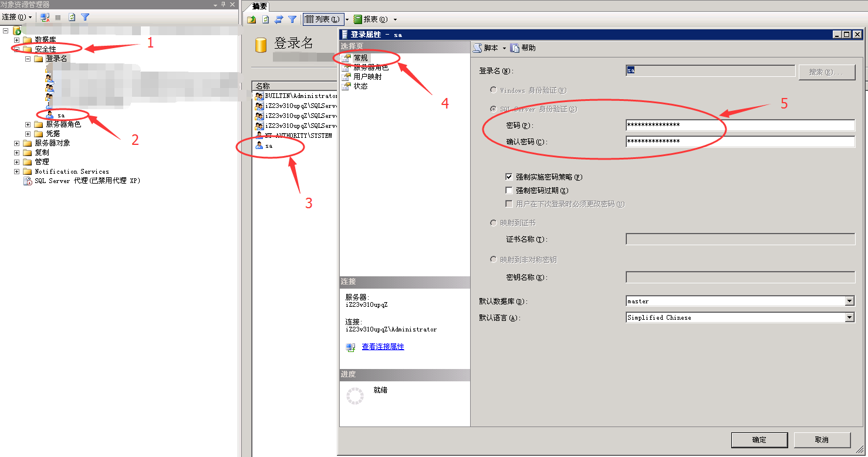This screenshot has width=868, height=457.
Task: Click the SQL Server Agent icon in tree
Action: pyautogui.click(x=28, y=181)
